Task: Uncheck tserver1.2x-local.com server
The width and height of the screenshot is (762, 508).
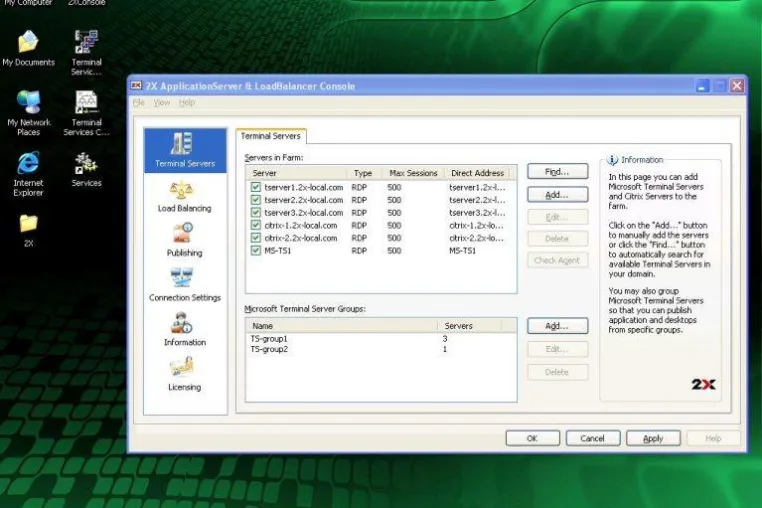Action: click(256, 187)
